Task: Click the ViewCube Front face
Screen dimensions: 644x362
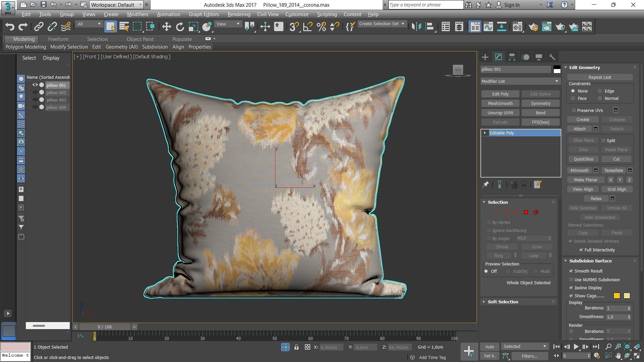Action: [x=458, y=70]
